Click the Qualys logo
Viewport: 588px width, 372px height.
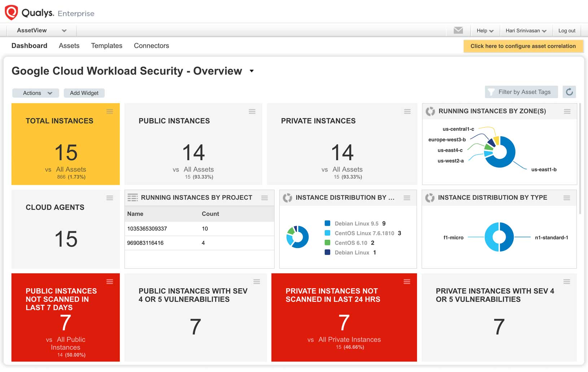(12, 11)
